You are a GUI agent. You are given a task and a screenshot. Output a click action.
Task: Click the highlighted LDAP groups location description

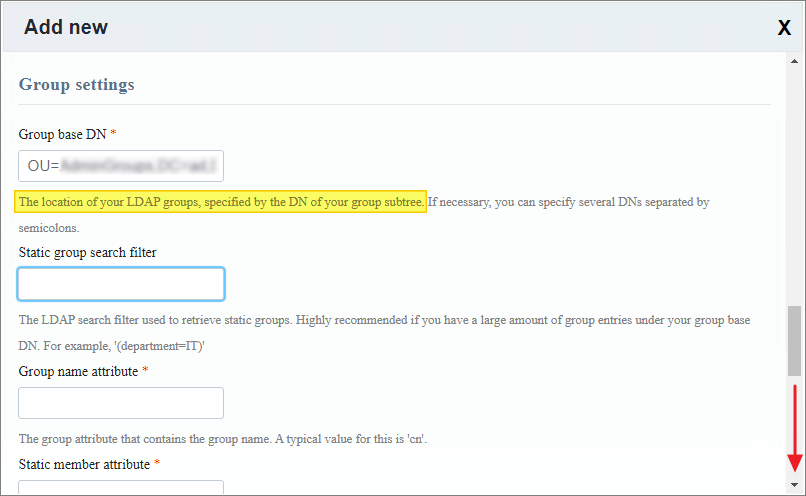[221, 202]
